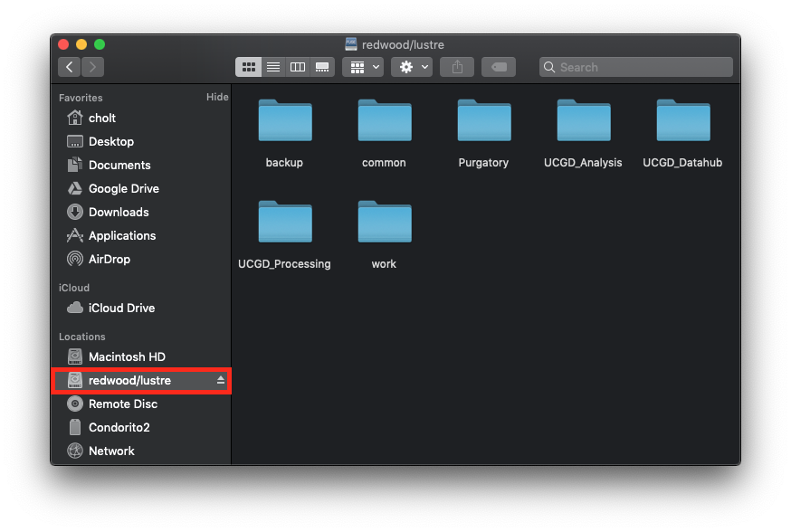Click the Locations section header
This screenshot has width=791, height=532.
pyautogui.click(x=82, y=337)
